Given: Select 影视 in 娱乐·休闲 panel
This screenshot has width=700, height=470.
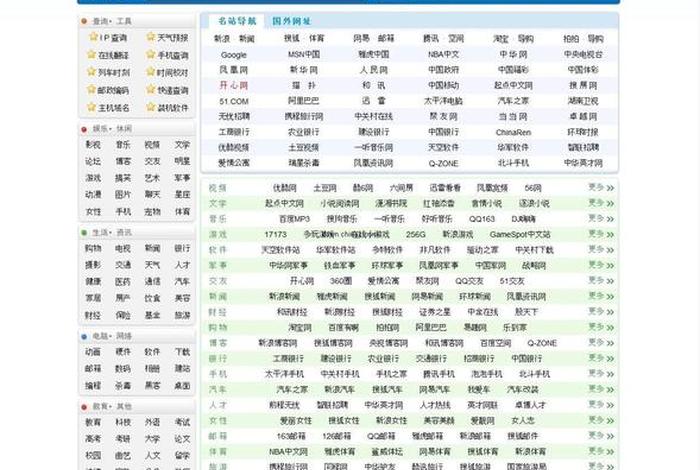Looking at the screenshot, I should pyautogui.click(x=93, y=145).
